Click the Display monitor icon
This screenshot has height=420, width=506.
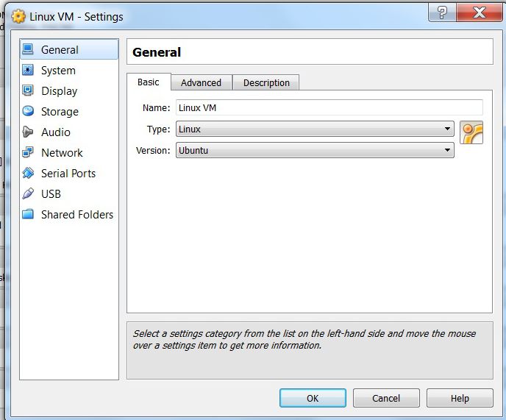[x=28, y=90]
